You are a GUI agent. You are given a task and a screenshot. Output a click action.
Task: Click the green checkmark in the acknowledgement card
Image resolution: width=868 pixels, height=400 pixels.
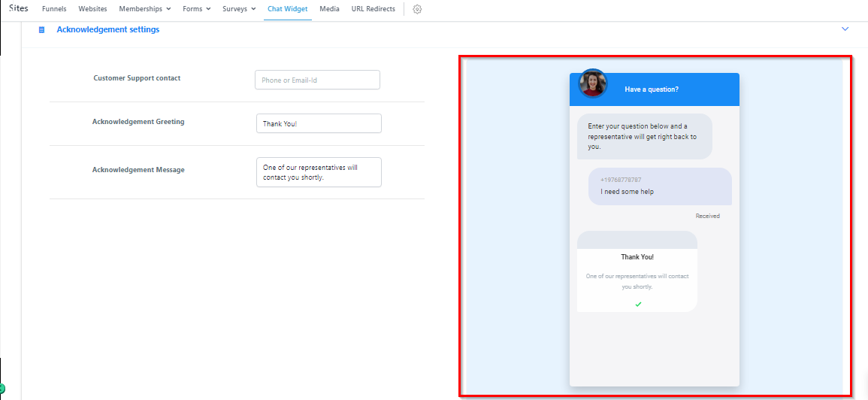(638, 304)
